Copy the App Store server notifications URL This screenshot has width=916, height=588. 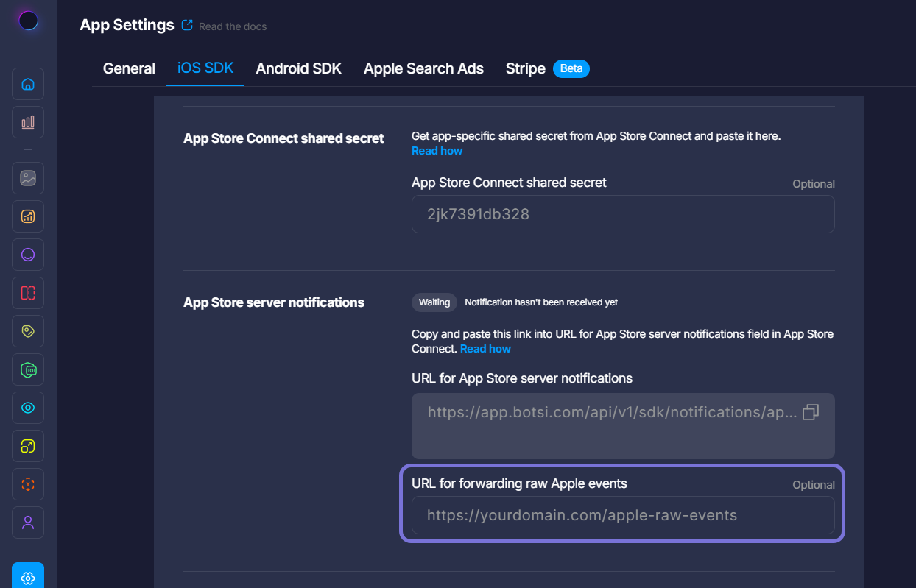pos(810,412)
